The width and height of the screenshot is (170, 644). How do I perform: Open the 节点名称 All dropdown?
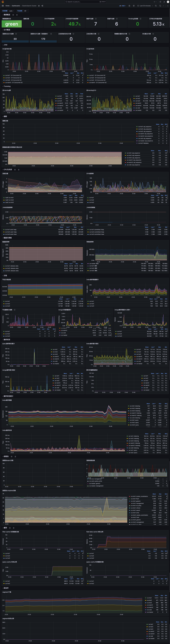click(x=26, y=11)
